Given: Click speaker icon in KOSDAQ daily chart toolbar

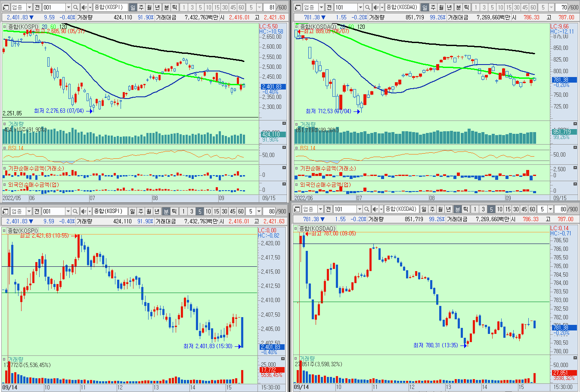Looking at the screenshot, I should coord(376,7).
